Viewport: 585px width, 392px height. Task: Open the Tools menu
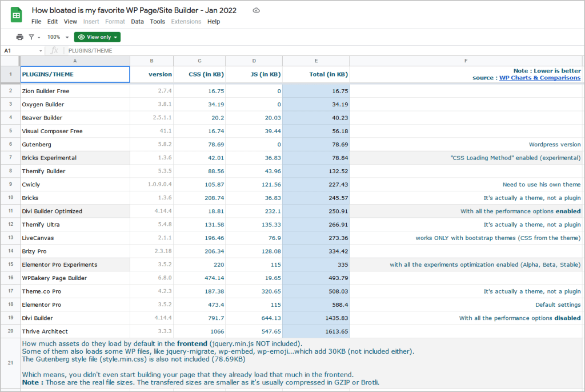tap(158, 22)
